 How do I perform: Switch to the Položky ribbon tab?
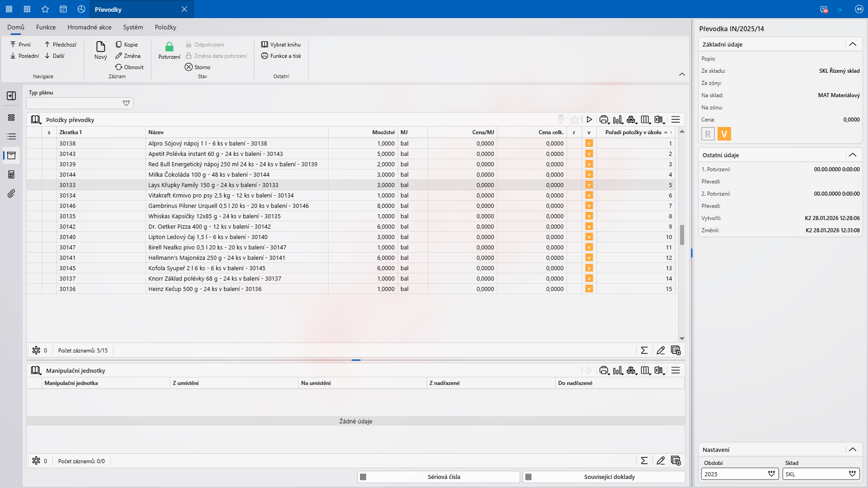[165, 27]
